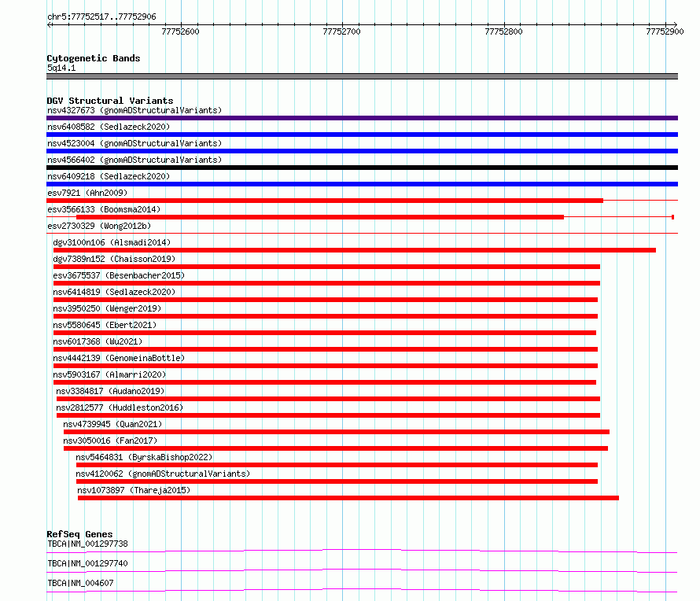Select the purple nsv4327673 variant bar
This screenshot has height=601, width=700.
click(x=362, y=118)
